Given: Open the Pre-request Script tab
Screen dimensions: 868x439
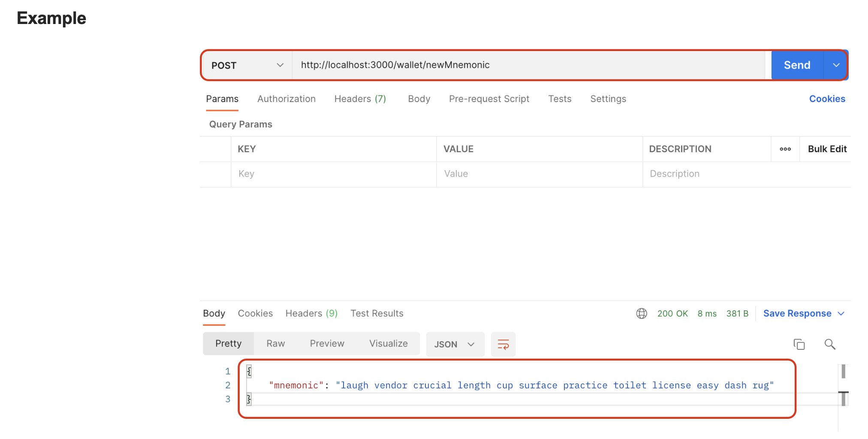Looking at the screenshot, I should tap(489, 99).
